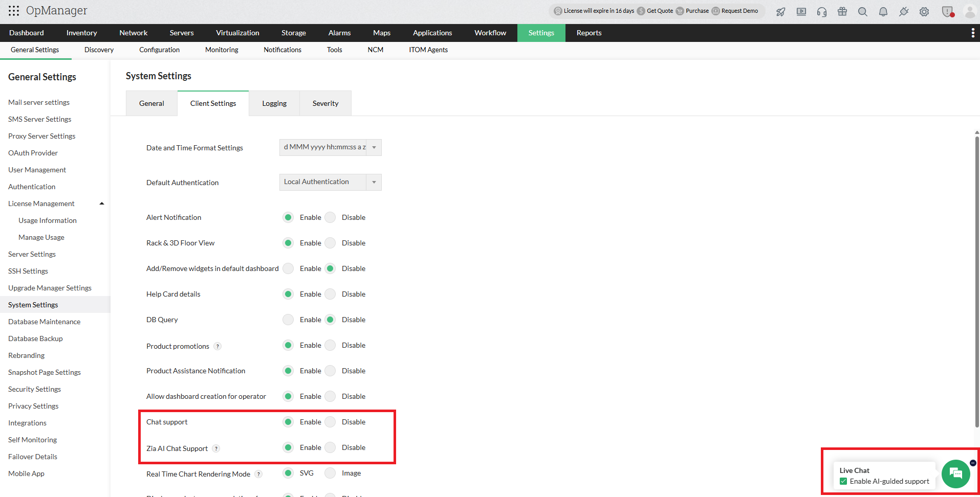Open Default Authentication dropdown
The image size is (980, 497).
(x=331, y=182)
